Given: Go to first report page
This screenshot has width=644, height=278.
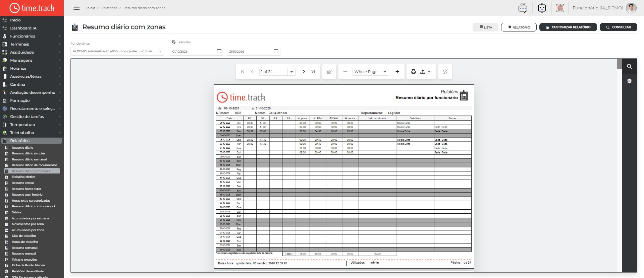Looking at the screenshot, I should (243, 72).
